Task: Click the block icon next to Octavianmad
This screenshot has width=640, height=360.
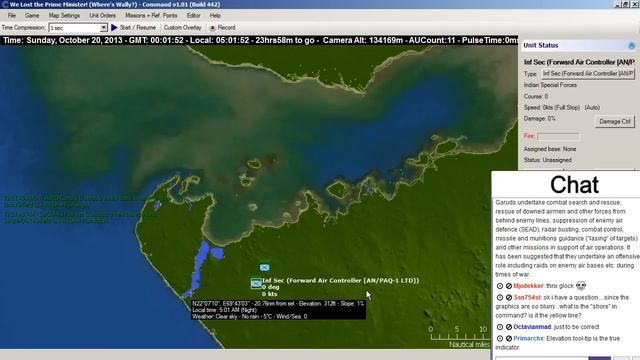Action: [509, 327]
